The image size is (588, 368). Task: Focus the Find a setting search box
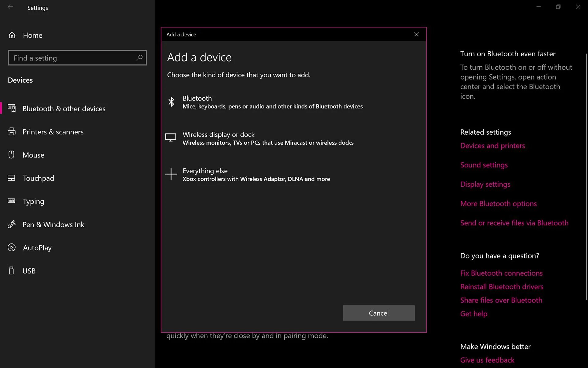[x=73, y=58]
